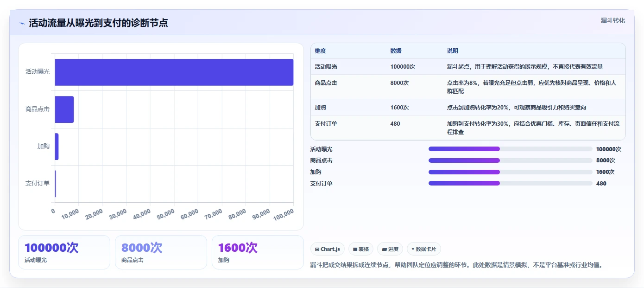
Task: Open the 100000次 活动曝光 stat card
Action: 64,252
